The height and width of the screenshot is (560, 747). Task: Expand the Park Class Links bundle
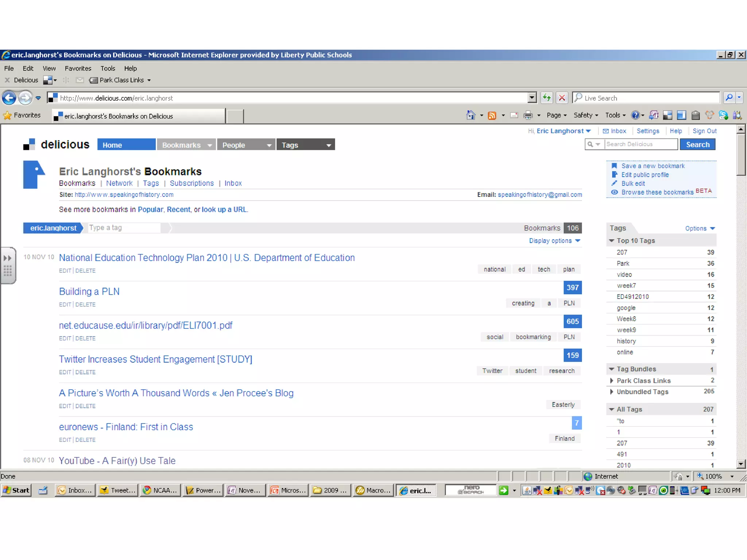click(x=612, y=381)
